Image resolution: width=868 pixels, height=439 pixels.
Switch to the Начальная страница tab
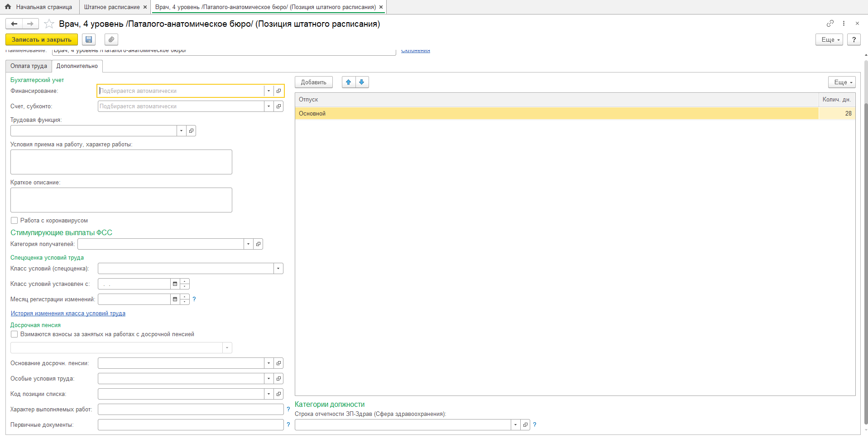coord(39,7)
